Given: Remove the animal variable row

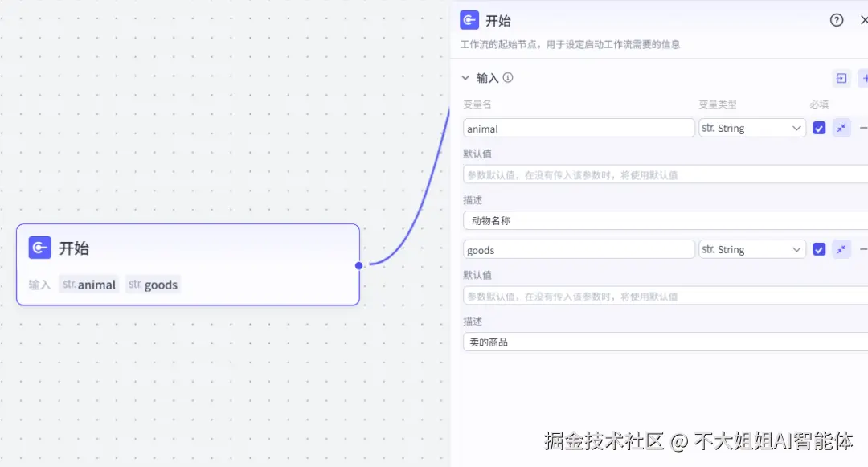Looking at the screenshot, I should 863,129.
